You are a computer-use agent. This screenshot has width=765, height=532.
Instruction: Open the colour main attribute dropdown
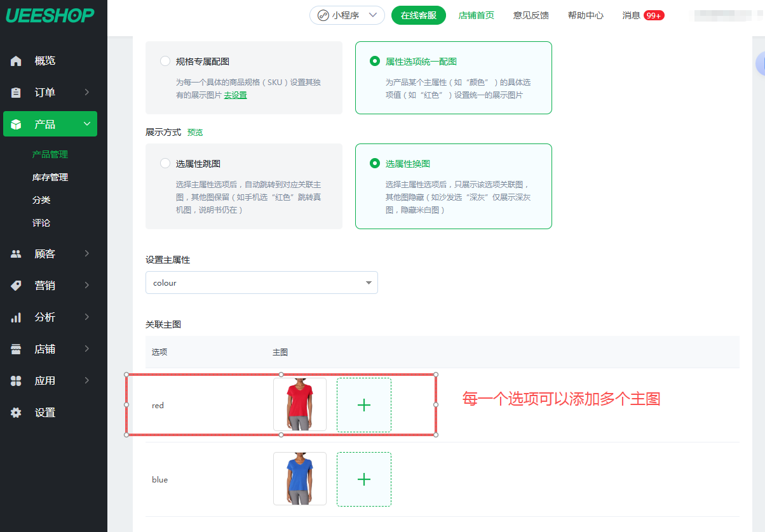click(261, 283)
